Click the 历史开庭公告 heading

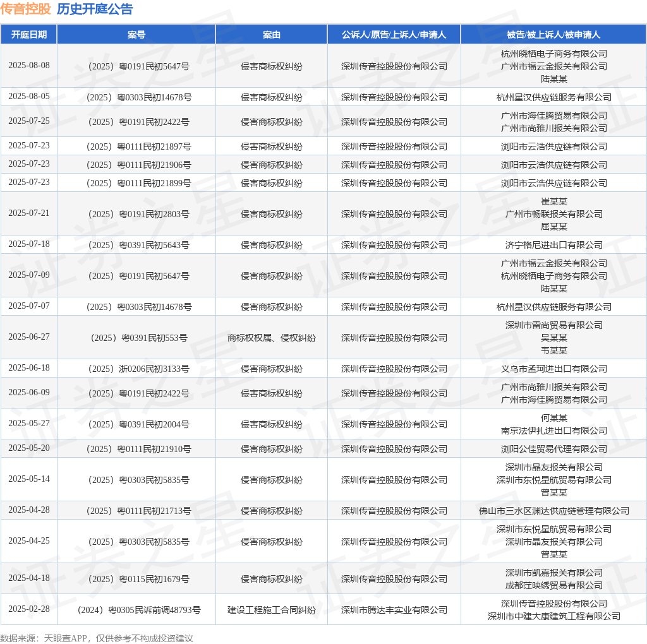(95, 9)
